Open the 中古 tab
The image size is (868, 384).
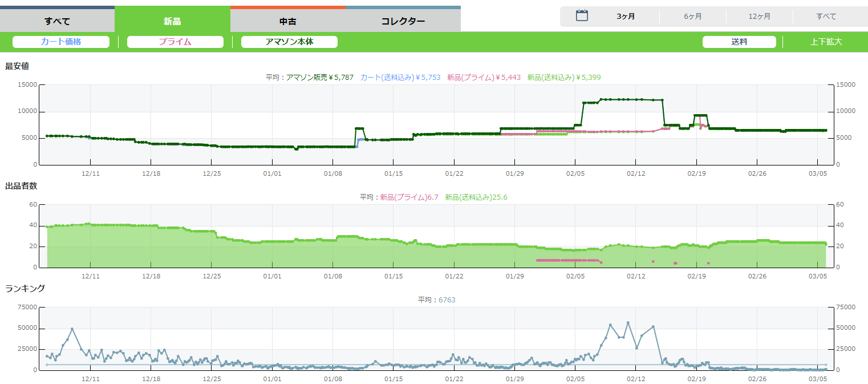(x=287, y=22)
